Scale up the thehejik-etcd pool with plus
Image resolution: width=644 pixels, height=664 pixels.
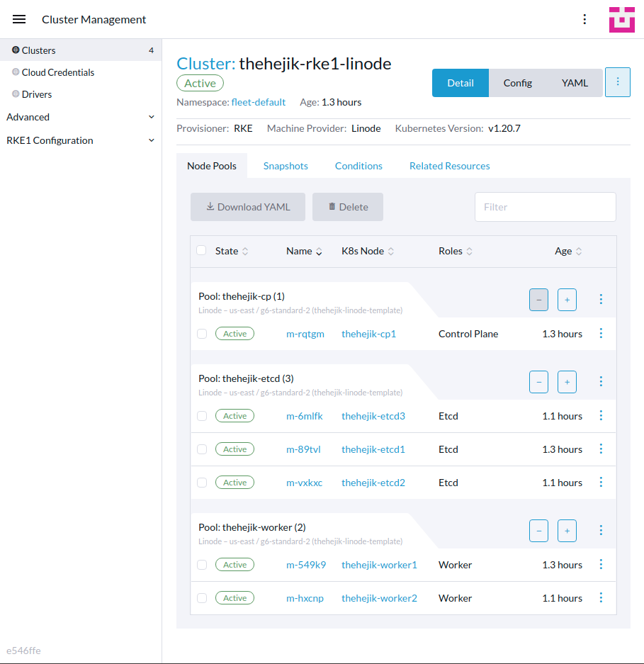click(x=567, y=382)
